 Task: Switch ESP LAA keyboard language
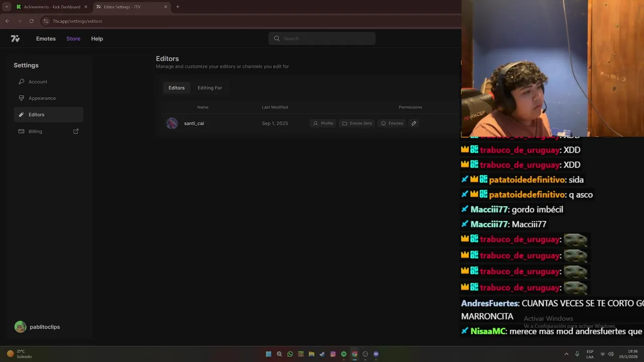(590, 354)
